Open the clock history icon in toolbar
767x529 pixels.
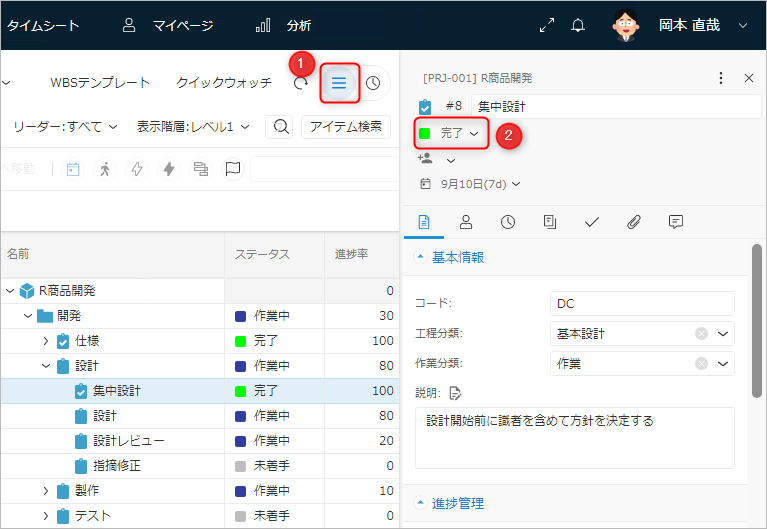(373, 83)
